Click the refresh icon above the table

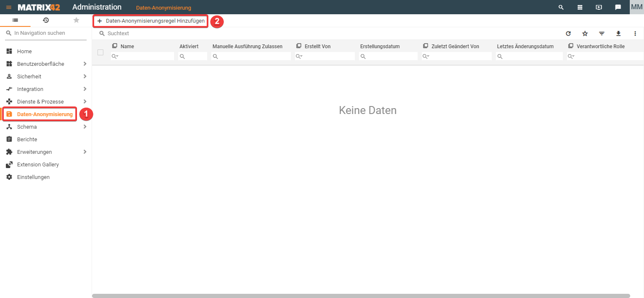pyautogui.click(x=568, y=34)
